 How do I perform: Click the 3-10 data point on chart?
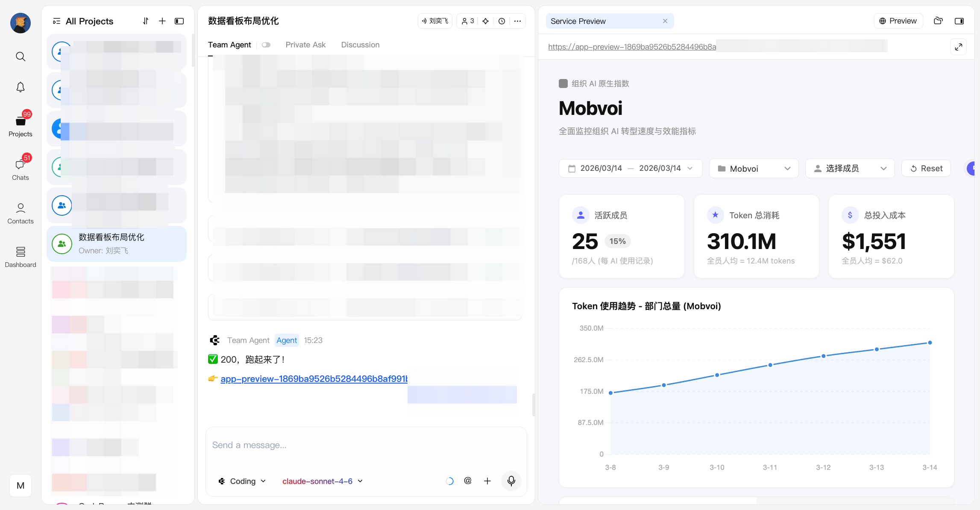717,375
